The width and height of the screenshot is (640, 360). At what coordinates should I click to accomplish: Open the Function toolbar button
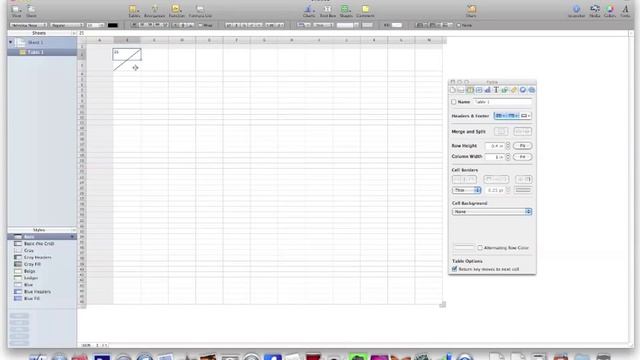point(177,11)
